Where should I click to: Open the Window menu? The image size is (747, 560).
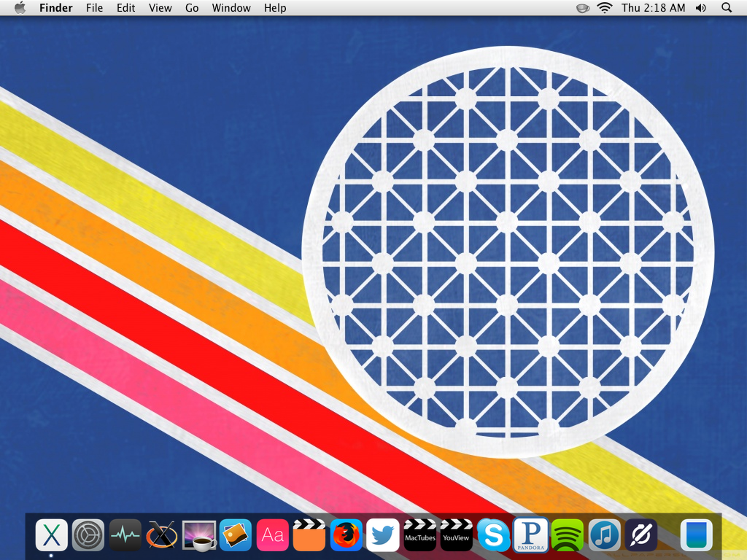click(x=231, y=7)
